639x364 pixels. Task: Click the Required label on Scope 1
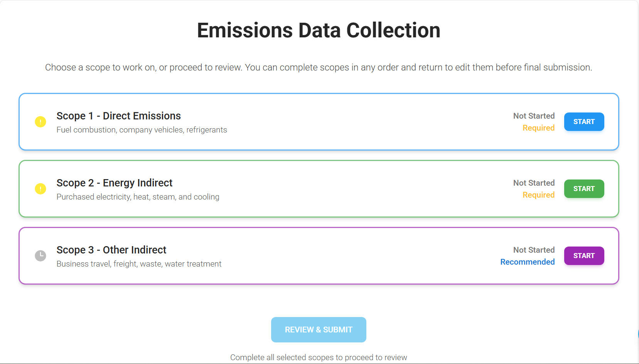tap(538, 128)
